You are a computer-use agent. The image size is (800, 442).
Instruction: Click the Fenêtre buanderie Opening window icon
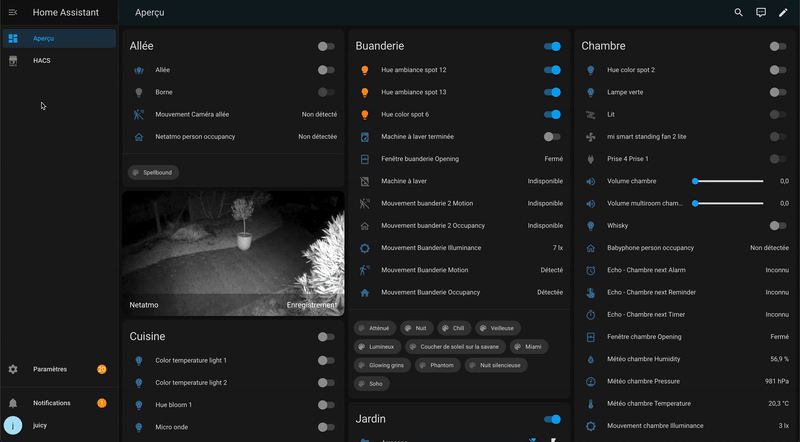pyautogui.click(x=365, y=159)
